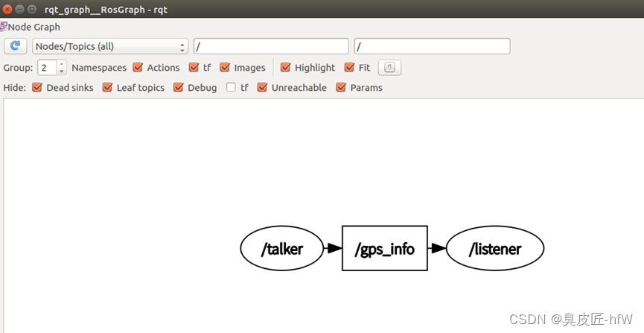
Task: Open the Nodes/Topics (all) dropdown
Action: point(110,46)
